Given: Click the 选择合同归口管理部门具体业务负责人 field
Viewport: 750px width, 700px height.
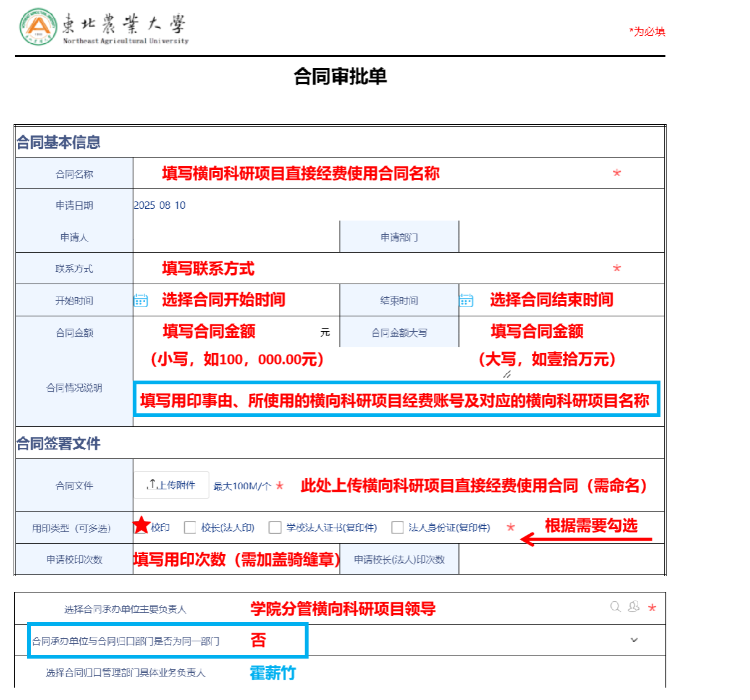Looking at the screenshot, I should [x=432, y=673].
